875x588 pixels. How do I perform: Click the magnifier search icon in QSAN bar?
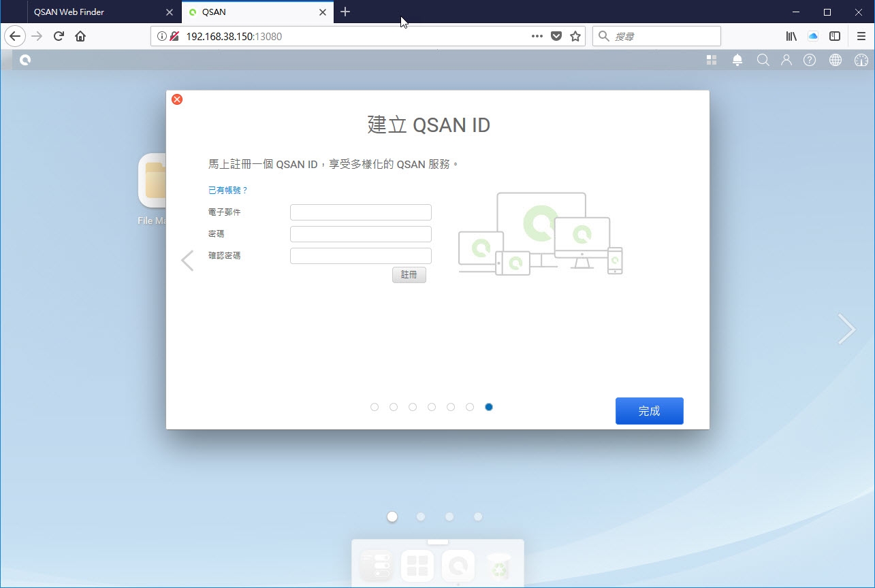tap(763, 60)
